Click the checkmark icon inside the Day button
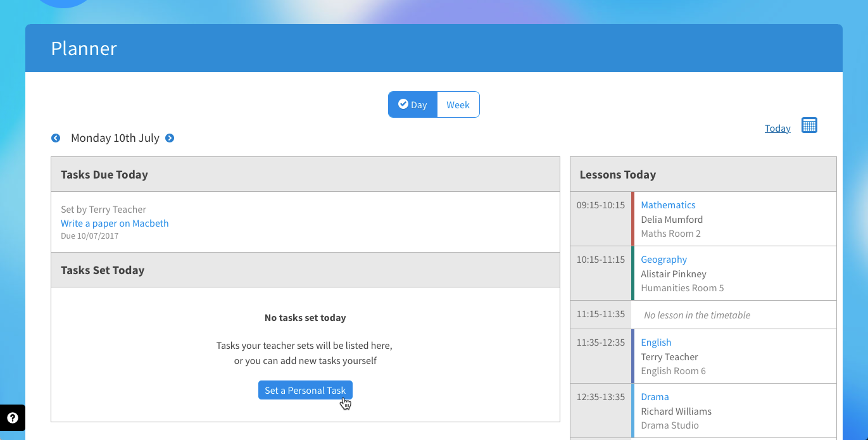 pos(403,104)
